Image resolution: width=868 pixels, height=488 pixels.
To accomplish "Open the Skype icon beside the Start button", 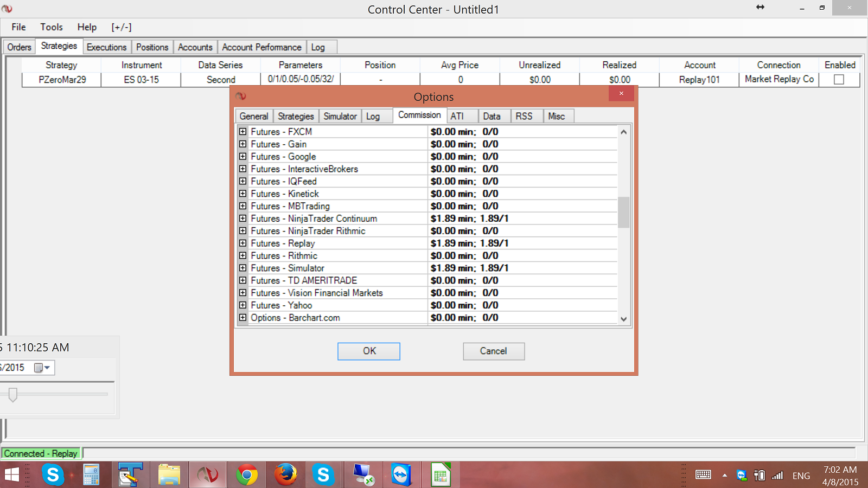I will [x=53, y=475].
